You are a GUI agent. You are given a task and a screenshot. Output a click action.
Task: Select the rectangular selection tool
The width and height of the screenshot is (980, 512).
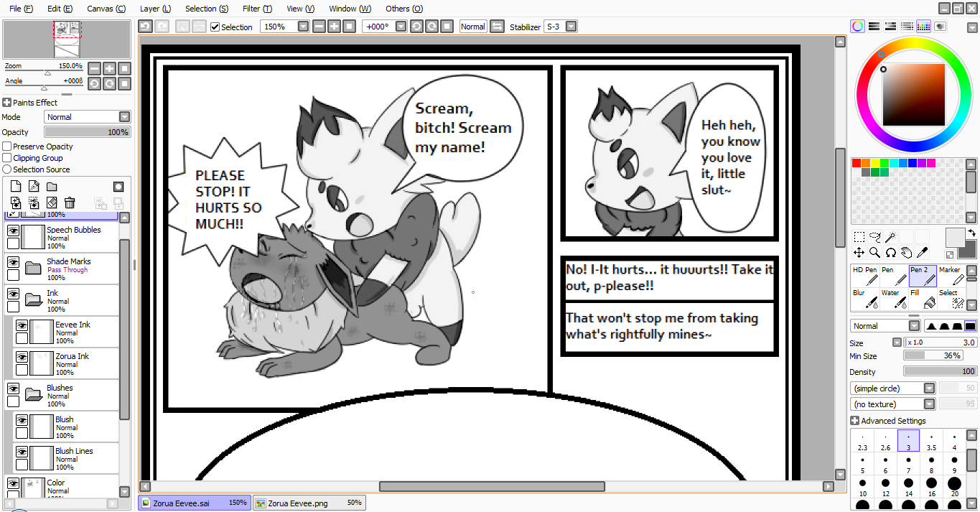point(859,236)
